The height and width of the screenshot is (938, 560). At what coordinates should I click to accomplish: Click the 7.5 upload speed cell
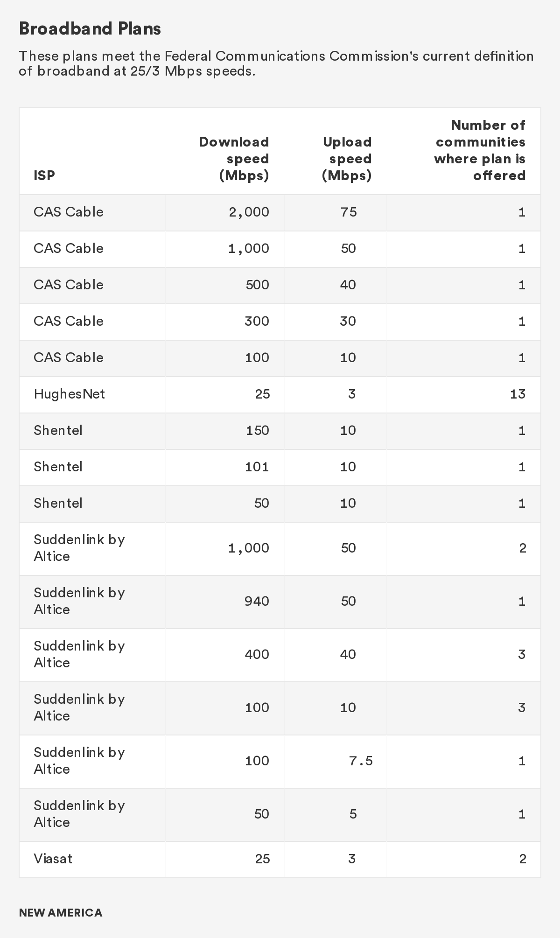[361, 761]
